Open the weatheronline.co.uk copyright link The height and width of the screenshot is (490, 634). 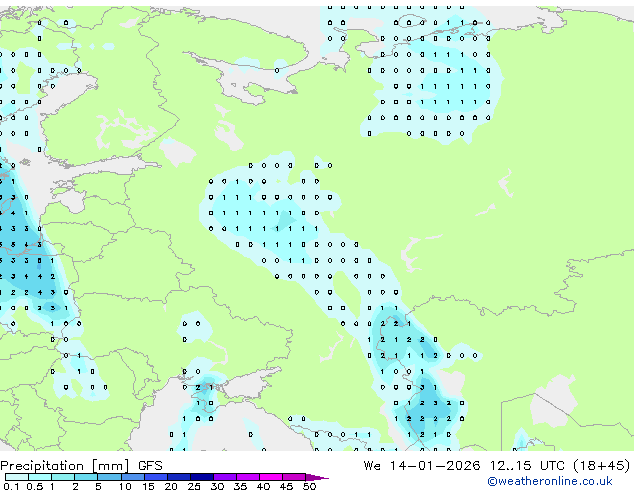coord(550,481)
